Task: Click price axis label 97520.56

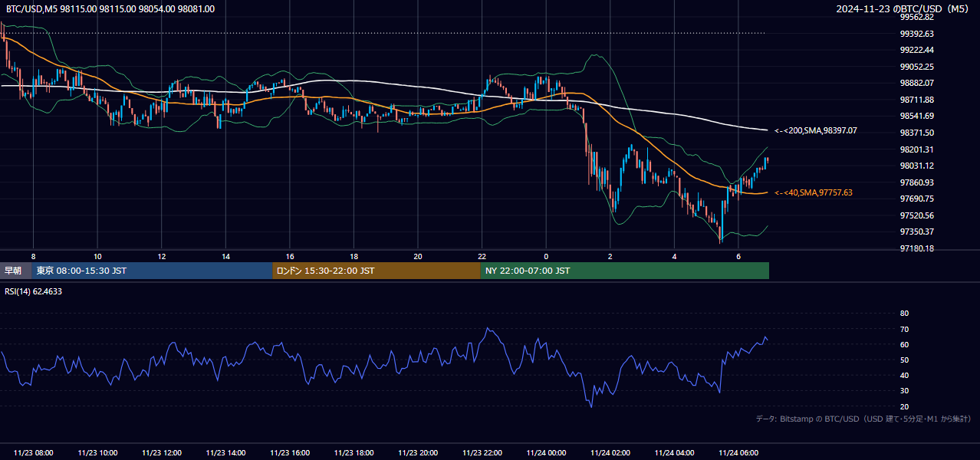Action: pos(917,215)
